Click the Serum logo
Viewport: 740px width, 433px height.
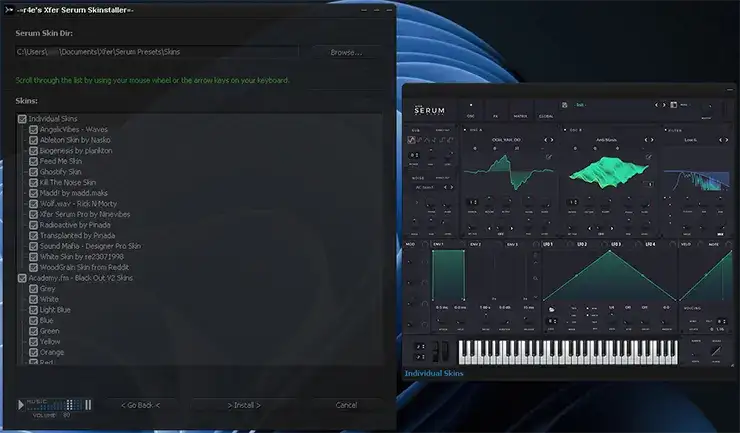click(429, 110)
